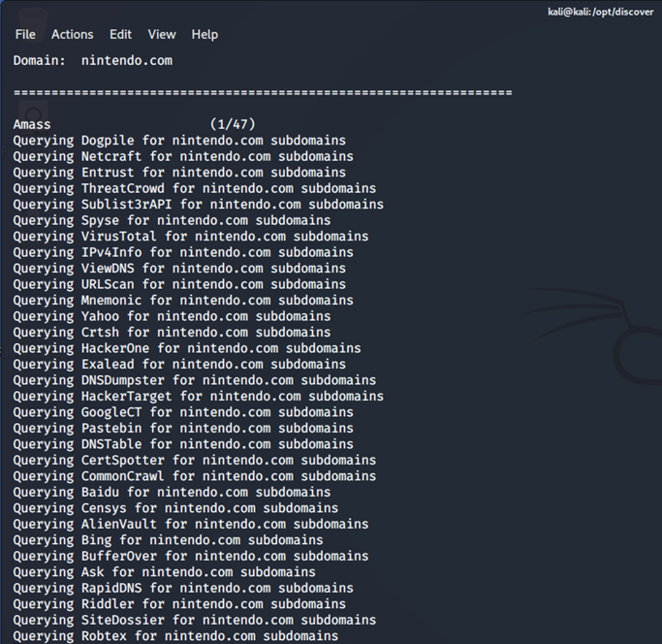The image size is (662, 644).
Task: Click the 'Querying Riddler' line
Action: click(x=179, y=604)
